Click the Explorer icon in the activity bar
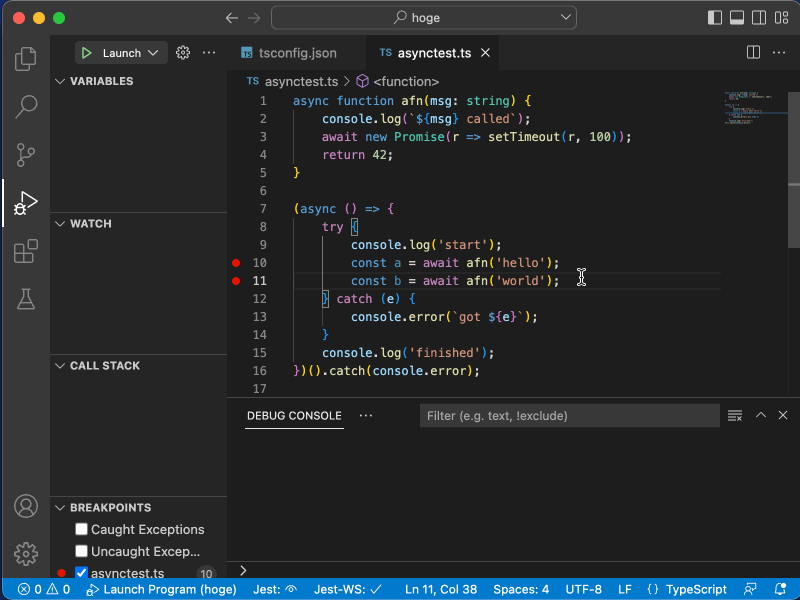Image resolution: width=800 pixels, height=600 pixels. click(25, 59)
